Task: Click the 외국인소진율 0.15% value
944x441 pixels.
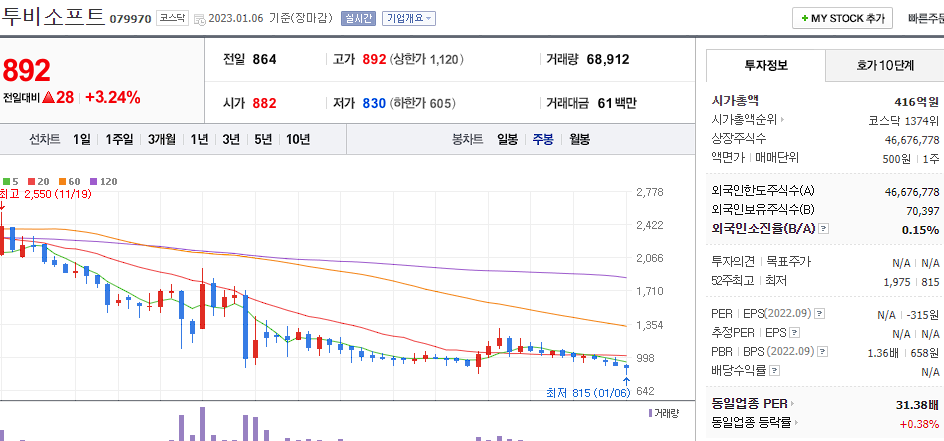Action: point(921,229)
